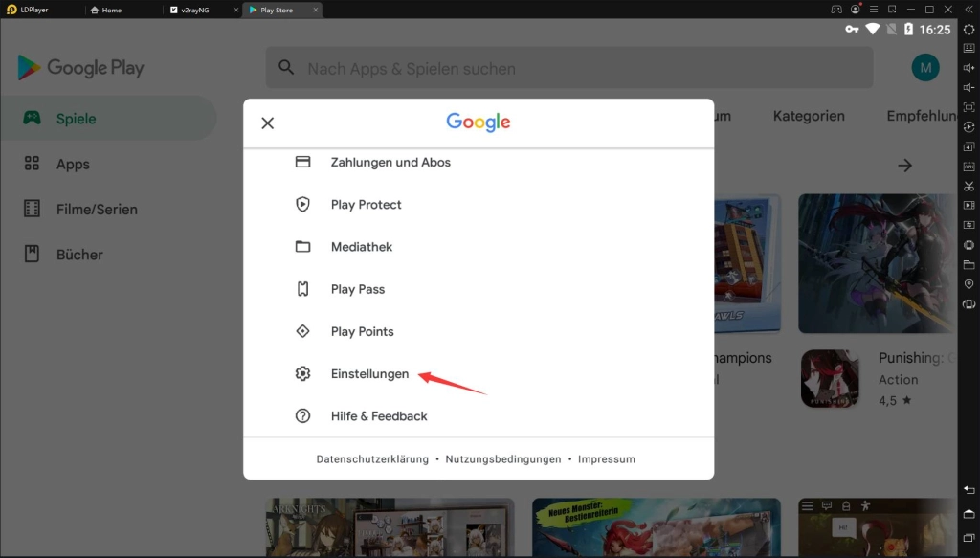Open Mediathek menu entry

click(479, 247)
